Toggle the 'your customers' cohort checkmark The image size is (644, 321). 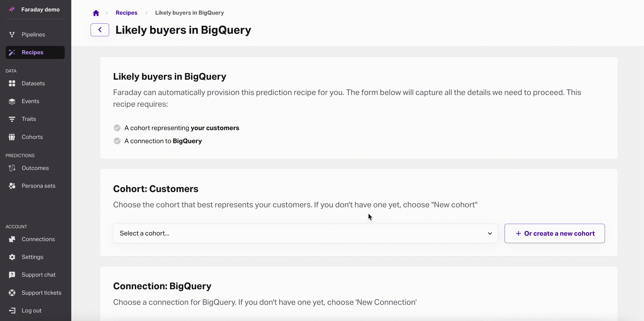[x=117, y=128]
